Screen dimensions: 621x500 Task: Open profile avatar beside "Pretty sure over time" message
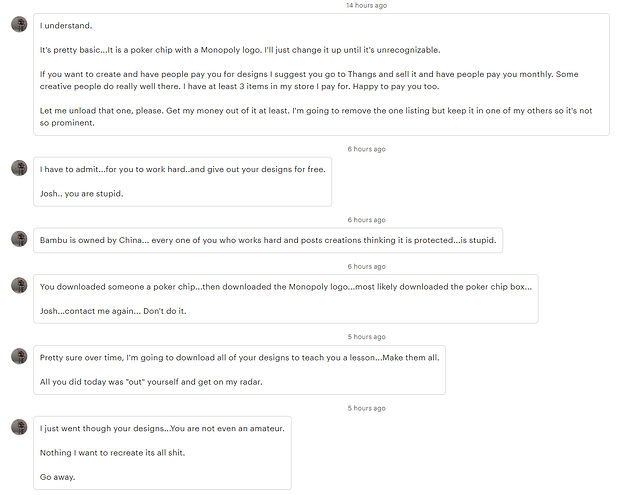(19, 356)
